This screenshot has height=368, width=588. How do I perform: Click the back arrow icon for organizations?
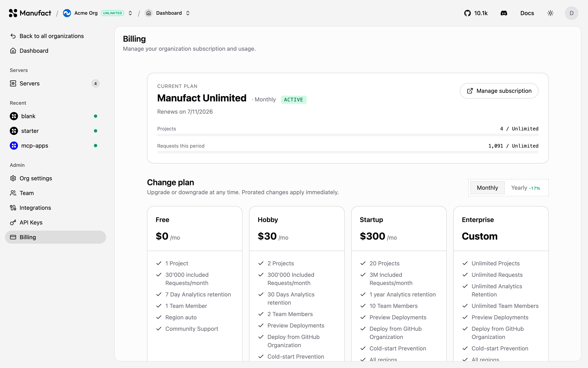[13, 36]
